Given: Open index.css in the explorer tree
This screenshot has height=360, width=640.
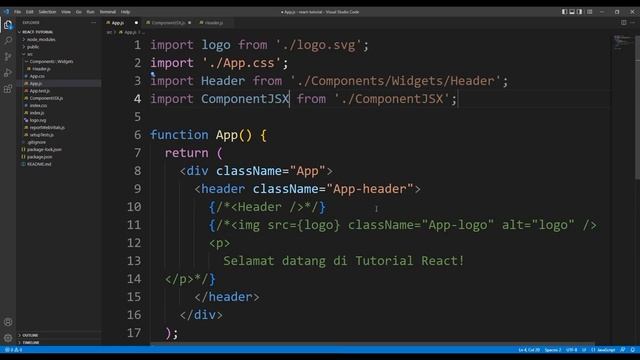Looking at the screenshot, I should pos(38,106).
